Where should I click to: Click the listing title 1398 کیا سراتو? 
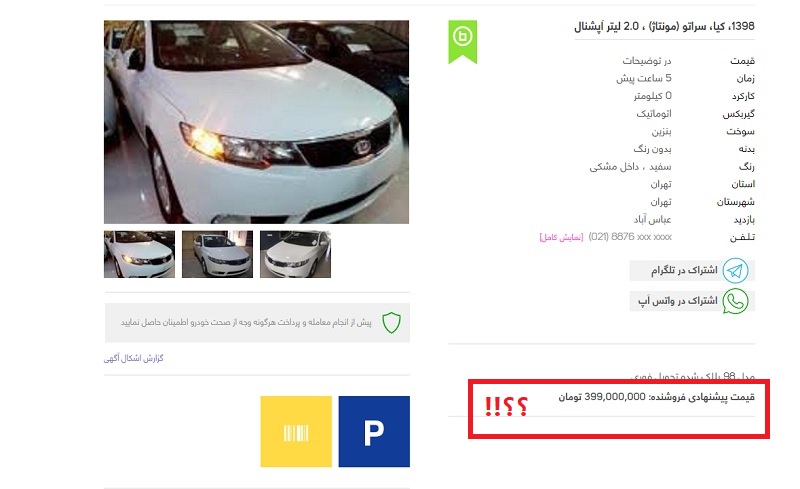pyautogui.click(x=664, y=27)
